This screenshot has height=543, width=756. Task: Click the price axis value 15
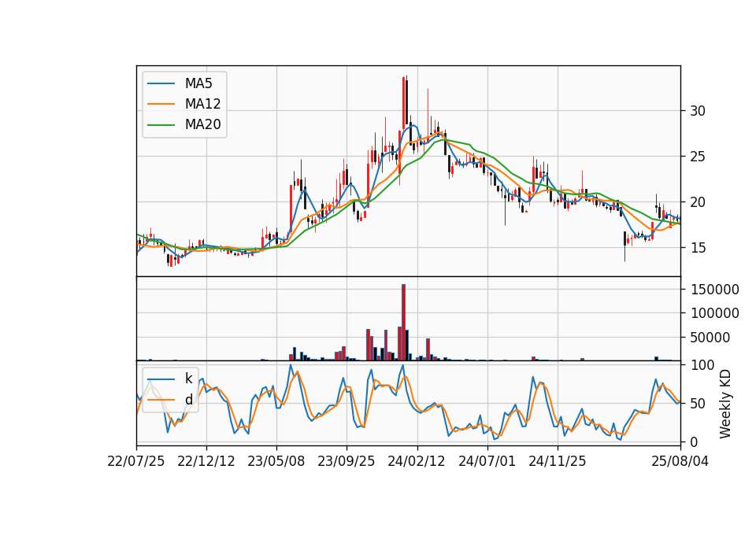click(x=698, y=248)
